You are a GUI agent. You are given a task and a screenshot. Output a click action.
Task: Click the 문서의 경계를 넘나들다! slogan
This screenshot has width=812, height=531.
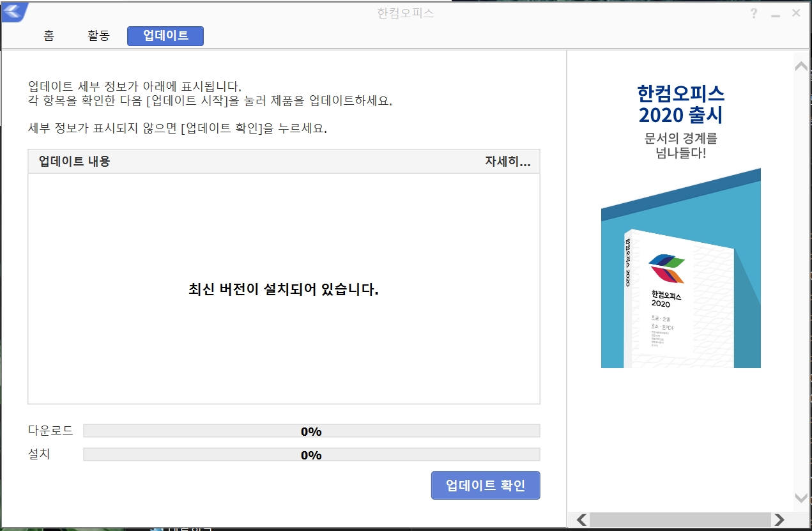(x=681, y=146)
